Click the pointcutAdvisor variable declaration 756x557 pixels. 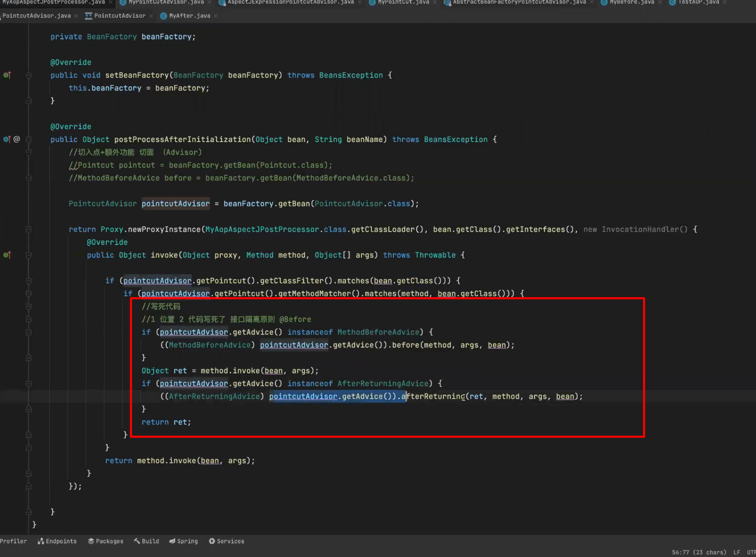coord(175,204)
